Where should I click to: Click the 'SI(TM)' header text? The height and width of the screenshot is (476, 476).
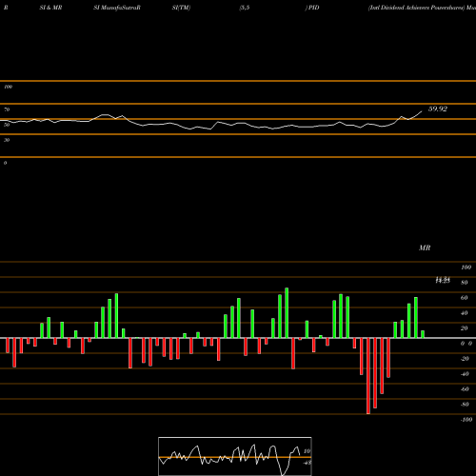point(181,8)
